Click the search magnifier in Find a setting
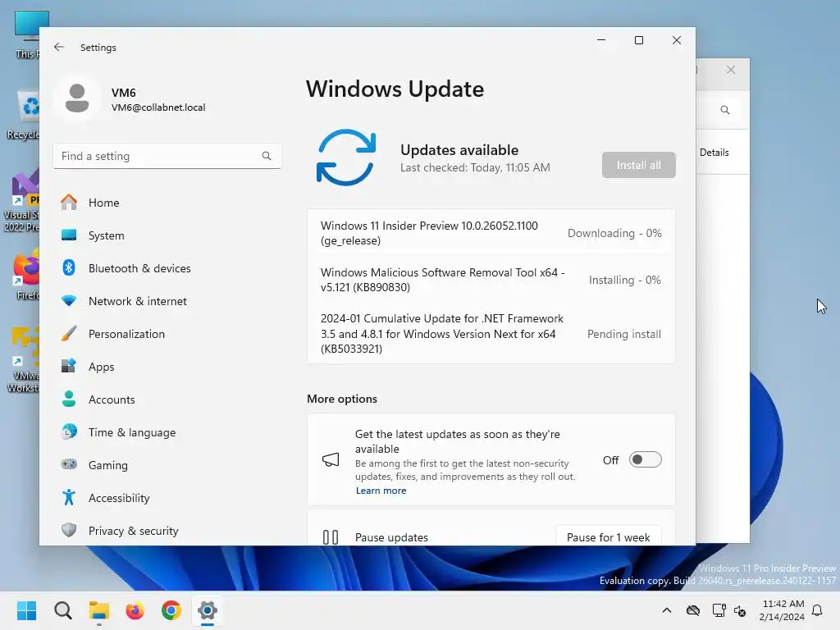 tap(267, 156)
